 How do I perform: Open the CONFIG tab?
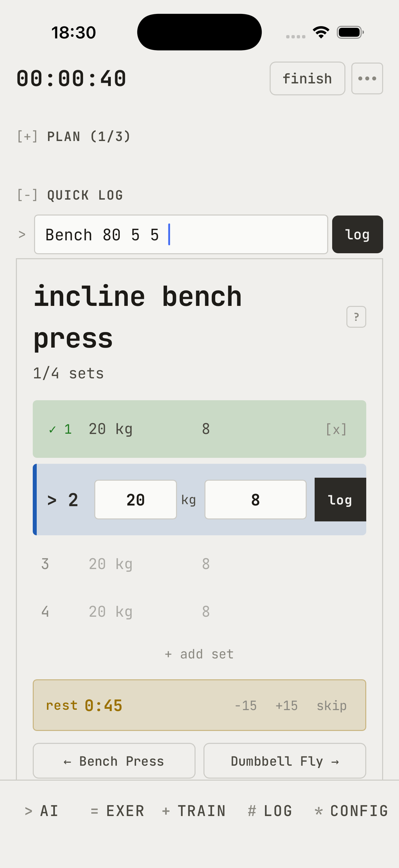[351, 811]
